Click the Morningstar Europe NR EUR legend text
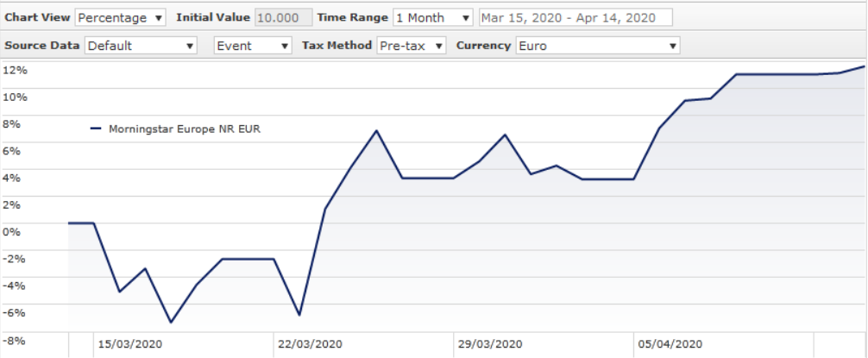This screenshot has width=868, height=358. [x=185, y=129]
